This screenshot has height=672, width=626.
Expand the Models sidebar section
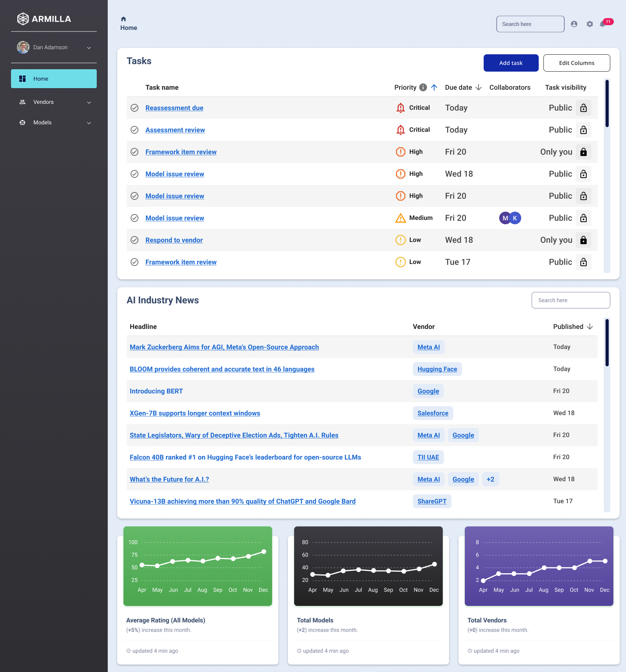[89, 123]
